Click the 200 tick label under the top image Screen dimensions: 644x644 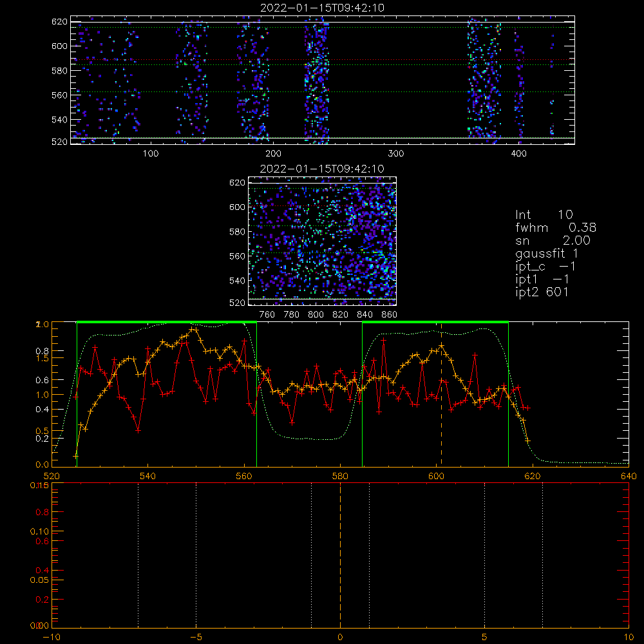(273, 154)
